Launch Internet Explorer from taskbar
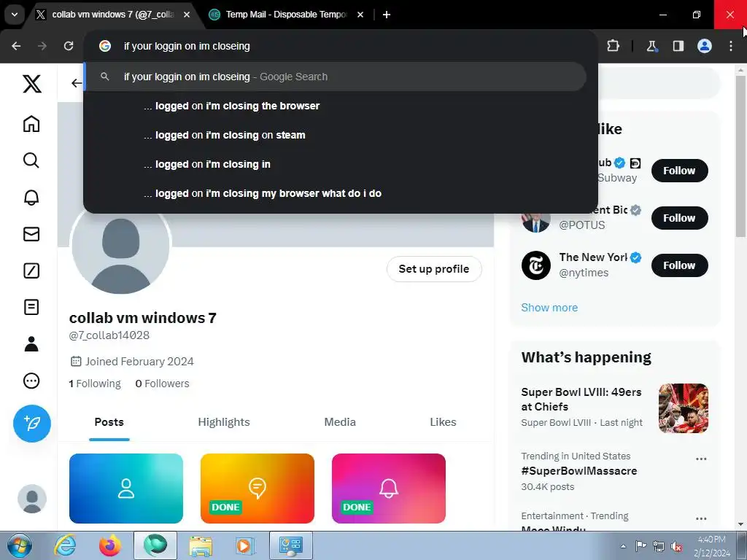Image resolution: width=747 pixels, height=560 pixels. tap(65, 545)
